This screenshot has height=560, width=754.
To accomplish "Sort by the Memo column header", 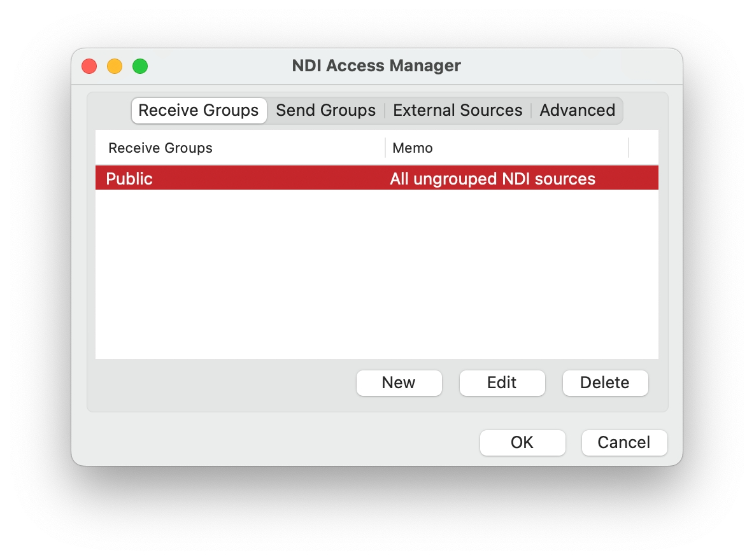I will pyautogui.click(x=413, y=148).
